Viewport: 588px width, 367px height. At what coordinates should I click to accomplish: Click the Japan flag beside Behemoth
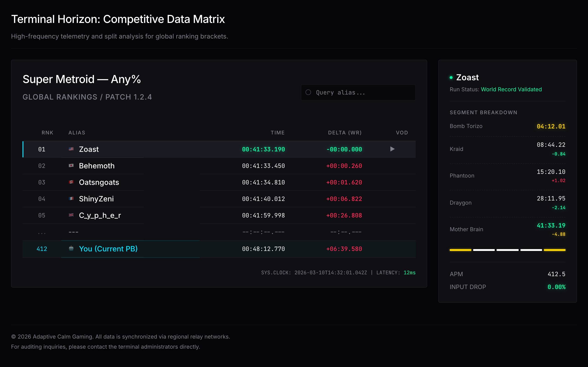71,166
